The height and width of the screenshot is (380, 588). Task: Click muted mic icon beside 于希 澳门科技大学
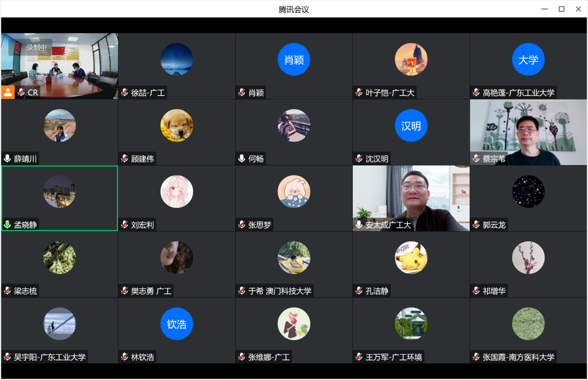[242, 291]
